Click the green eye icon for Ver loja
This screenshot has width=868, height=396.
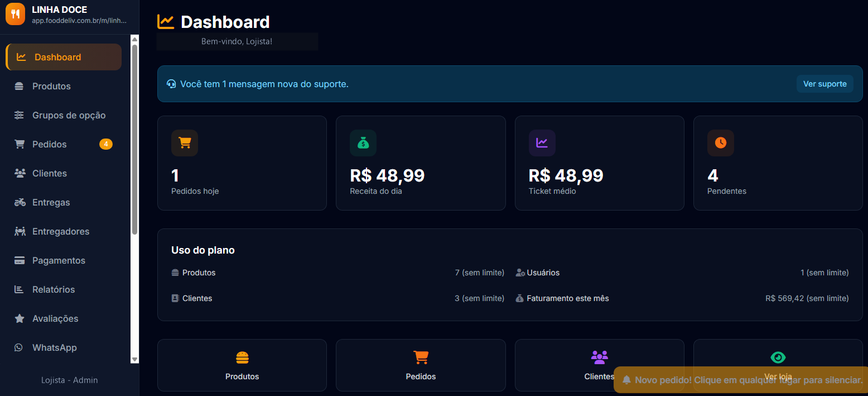tap(778, 357)
